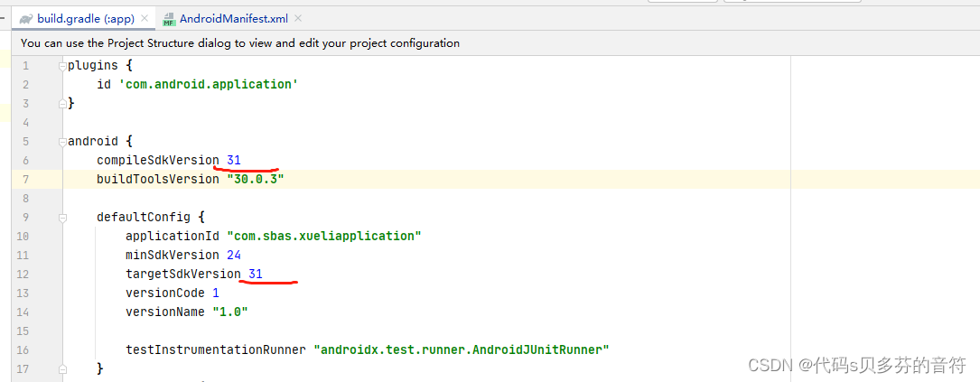Click the Gradle elephant icon on build.gradle tab
This screenshot has height=382, width=980.
25,19
